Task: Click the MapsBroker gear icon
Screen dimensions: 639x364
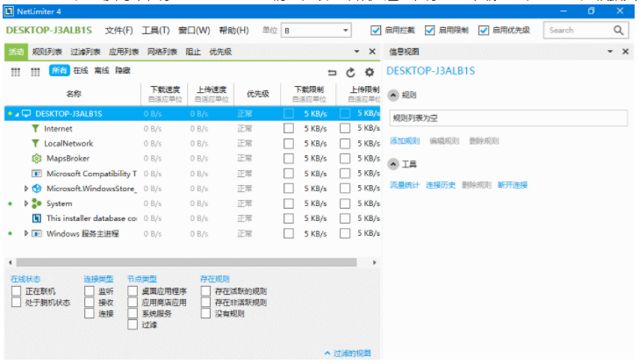Action: [37, 159]
